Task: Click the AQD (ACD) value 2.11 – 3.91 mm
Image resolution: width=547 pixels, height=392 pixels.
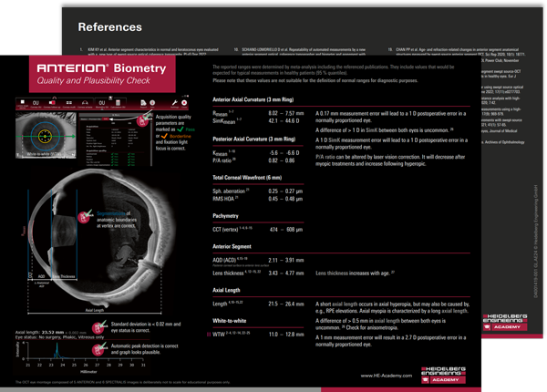Action: tap(286, 260)
